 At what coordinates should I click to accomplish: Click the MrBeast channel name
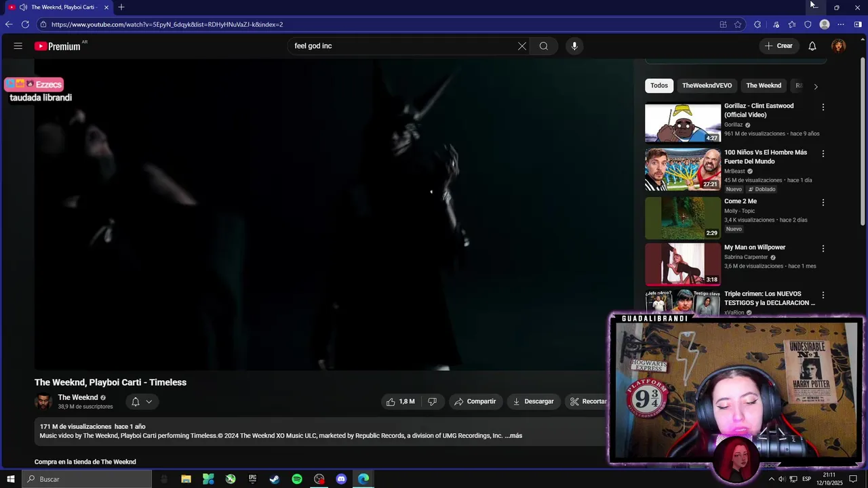[x=734, y=171]
